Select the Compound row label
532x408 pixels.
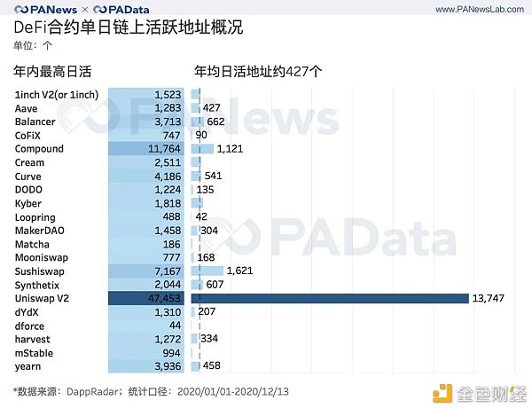click(x=39, y=149)
